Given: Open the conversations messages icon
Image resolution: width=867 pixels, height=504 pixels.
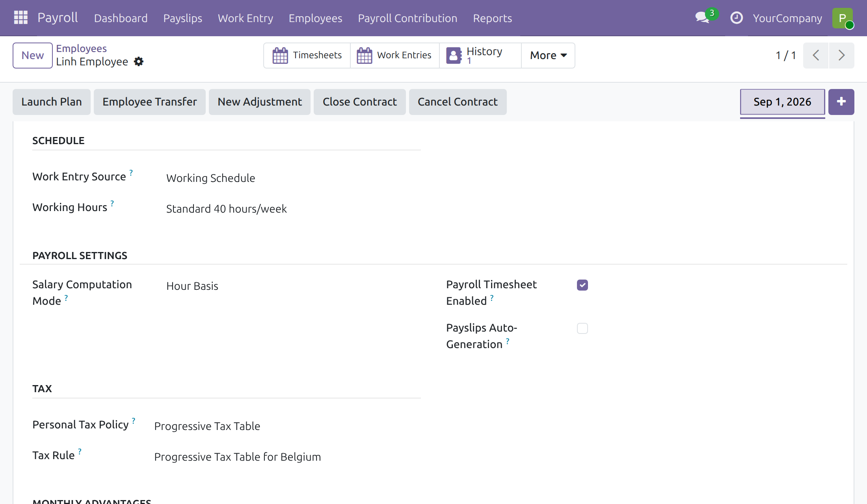Looking at the screenshot, I should click(703, 18).
